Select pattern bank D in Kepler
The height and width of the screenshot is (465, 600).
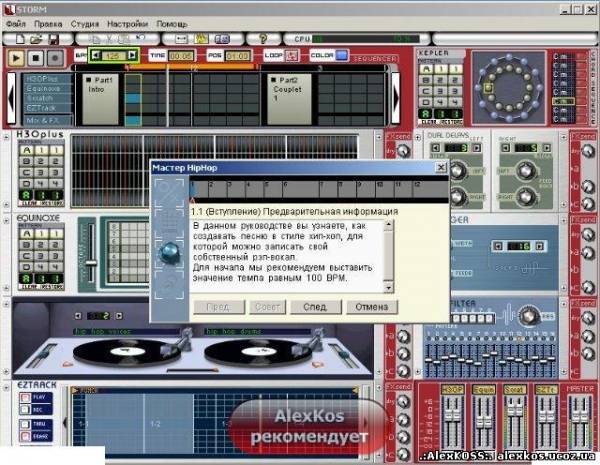pos(426,102)
